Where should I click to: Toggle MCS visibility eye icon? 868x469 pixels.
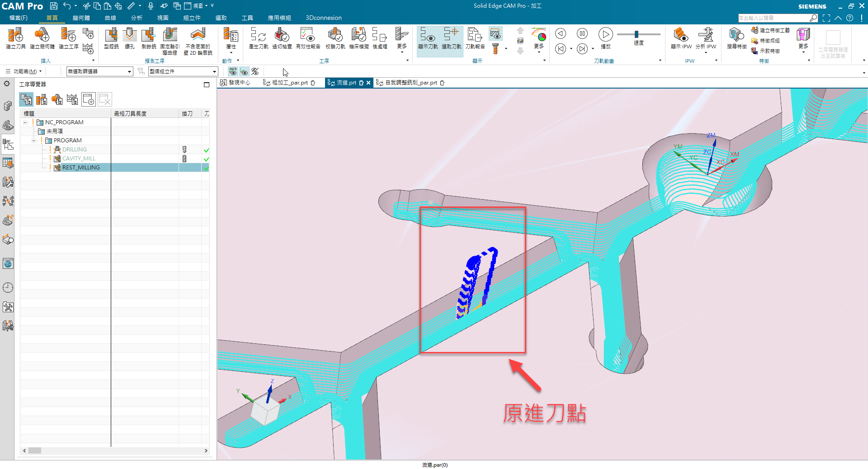click(233, 71)
